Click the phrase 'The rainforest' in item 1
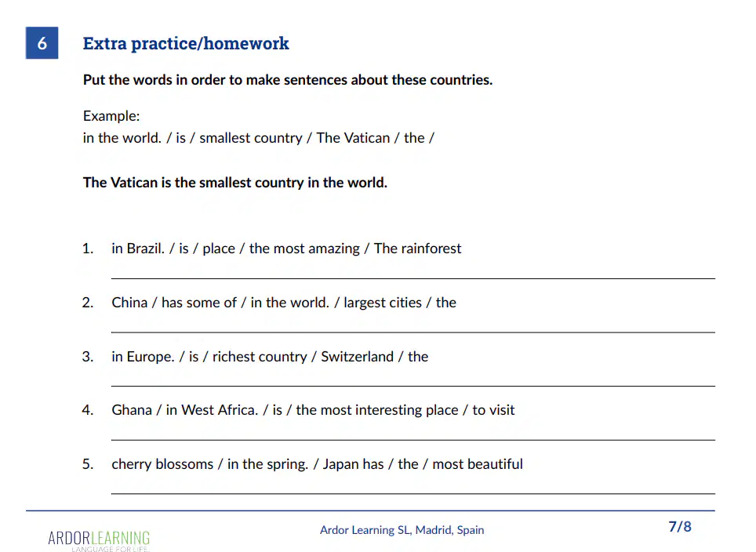The image size is (756, 552). [417, 249]
